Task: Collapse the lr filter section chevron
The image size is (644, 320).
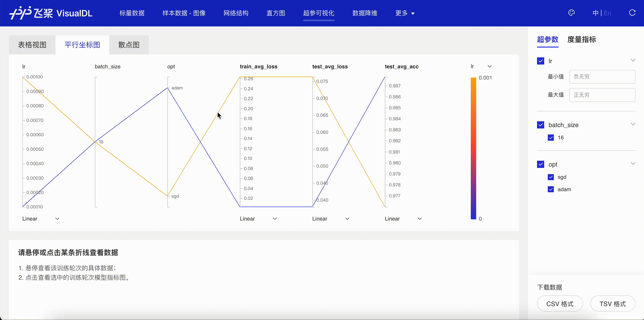Action: pyautogui.click(x=633, y=60)
